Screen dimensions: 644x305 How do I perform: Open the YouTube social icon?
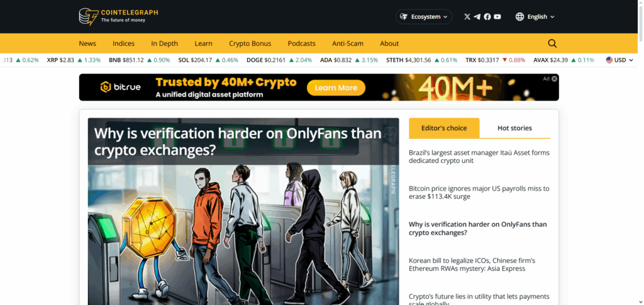497,17
